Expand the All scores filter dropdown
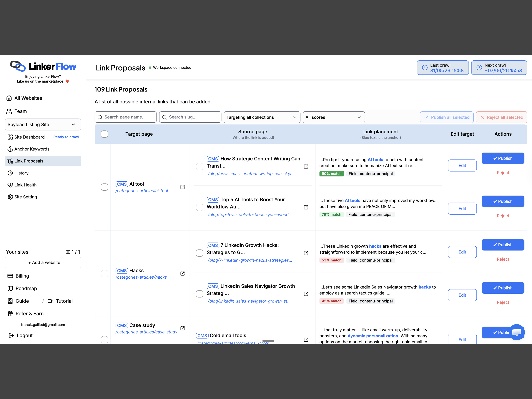This screenshot has height=399, width=532. [x=334, y=117]
